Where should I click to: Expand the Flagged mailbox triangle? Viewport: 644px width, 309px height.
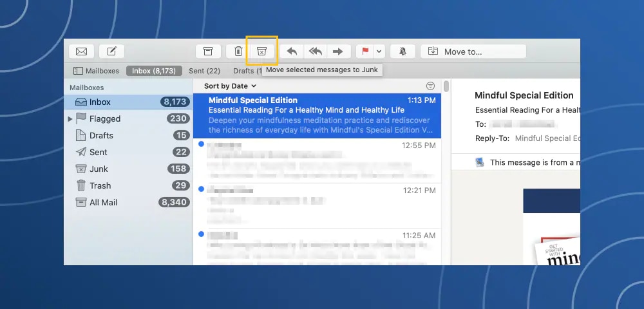[x=70, y=119]
